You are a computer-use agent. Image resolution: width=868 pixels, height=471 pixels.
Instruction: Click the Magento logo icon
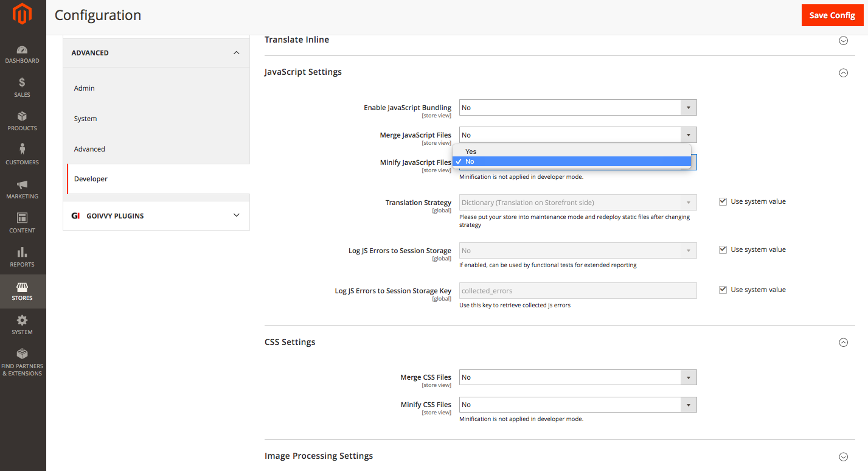23,15
